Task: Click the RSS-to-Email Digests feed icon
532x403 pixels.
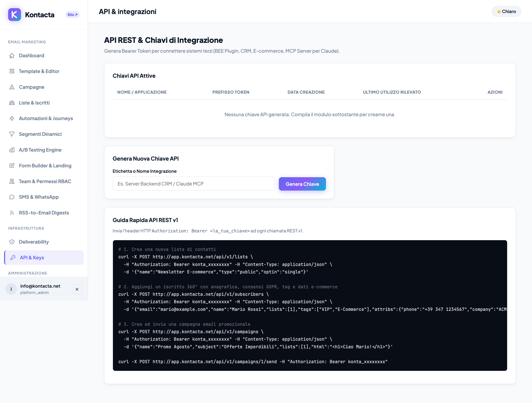Action: (12, 213)
